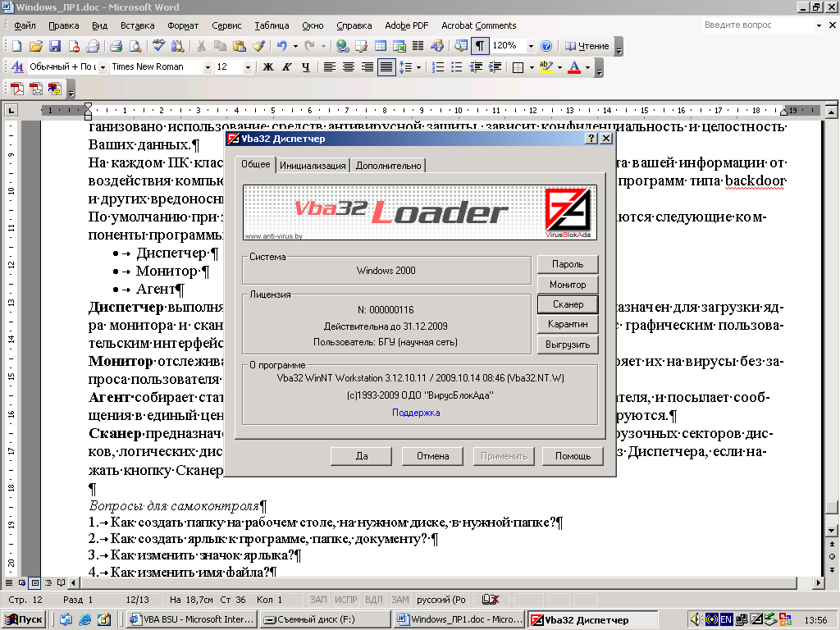Insert a hyperlink via globe icon
The width and height of the screenshot is (840, 630).
(x=342, y=46)
